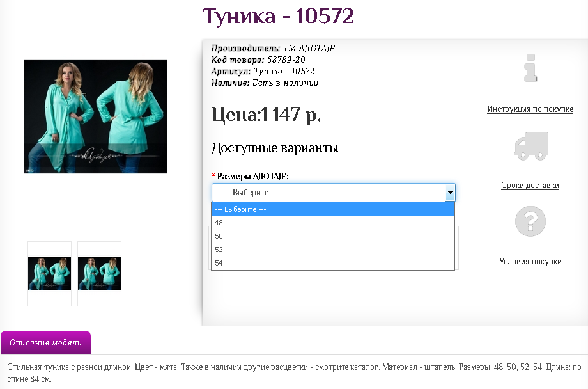Select the second small product thumbnail
The height and width of the screenshot is (389, 588).
[x=99, y=274]
